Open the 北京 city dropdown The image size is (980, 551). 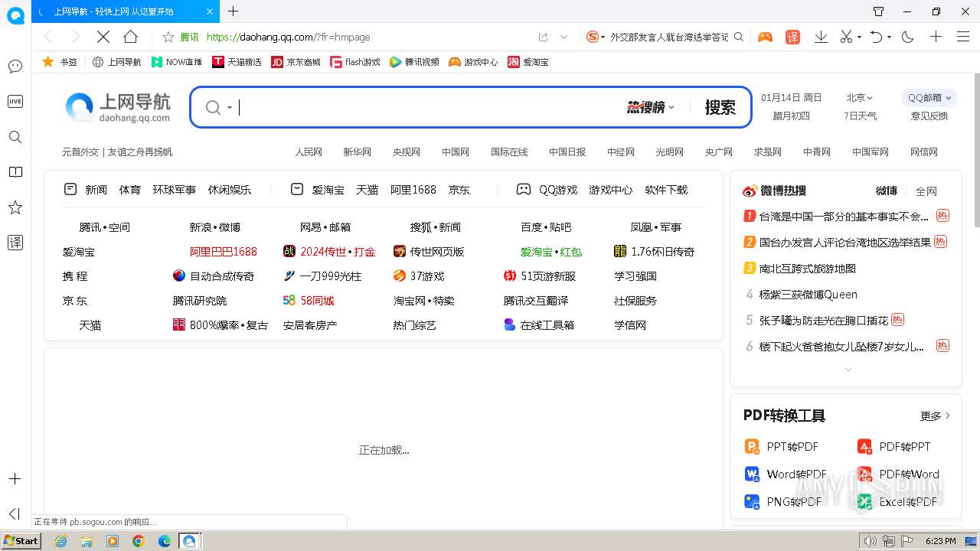coord(859,98)
